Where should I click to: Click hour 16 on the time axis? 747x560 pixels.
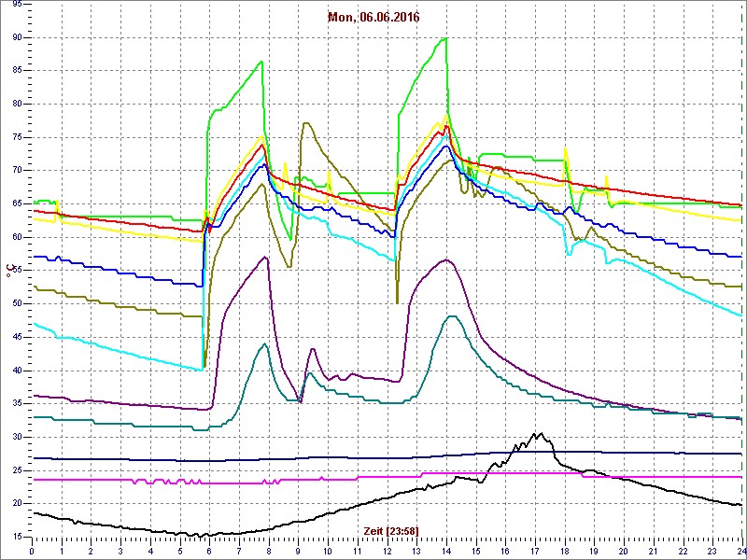[505, 550]
